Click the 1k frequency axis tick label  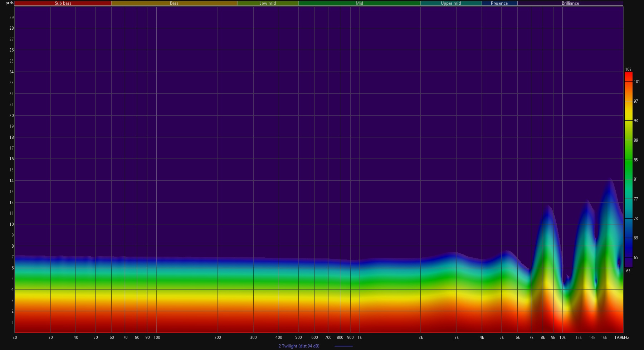click(360, 337)
